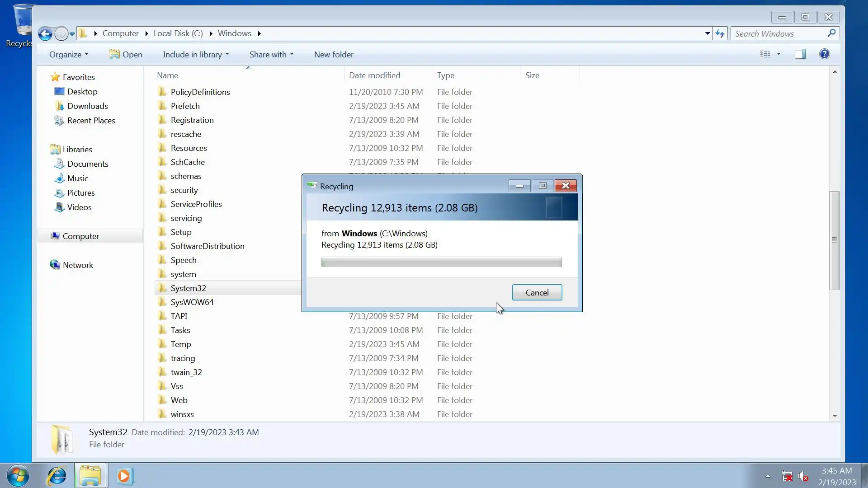Expand the address bar history dropdown
The height and width of the screenshot is (488, 868).
(708, 33)
